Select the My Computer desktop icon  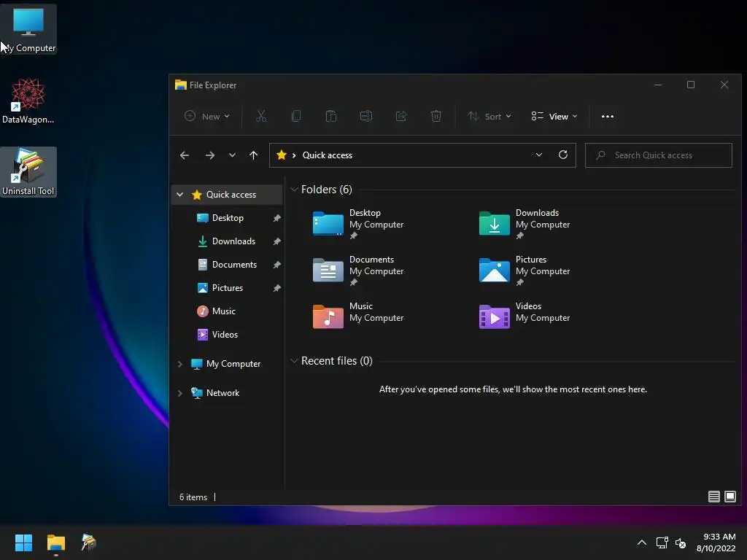point(28,29)
